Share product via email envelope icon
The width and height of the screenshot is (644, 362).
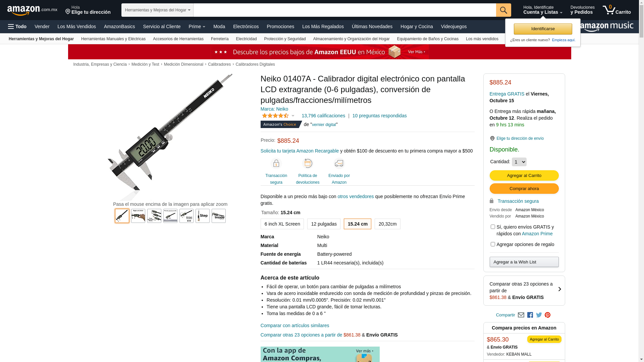click(521, 315)
